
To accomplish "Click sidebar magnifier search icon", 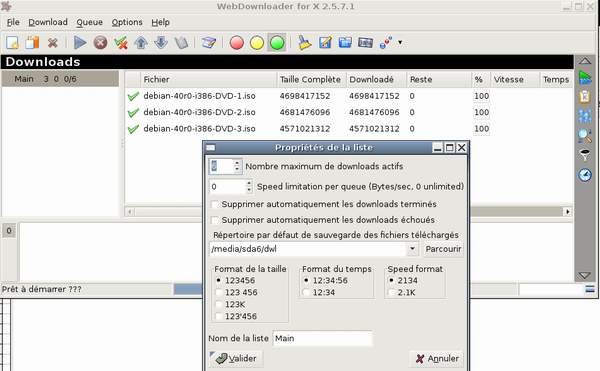I will tap(585, 135).
